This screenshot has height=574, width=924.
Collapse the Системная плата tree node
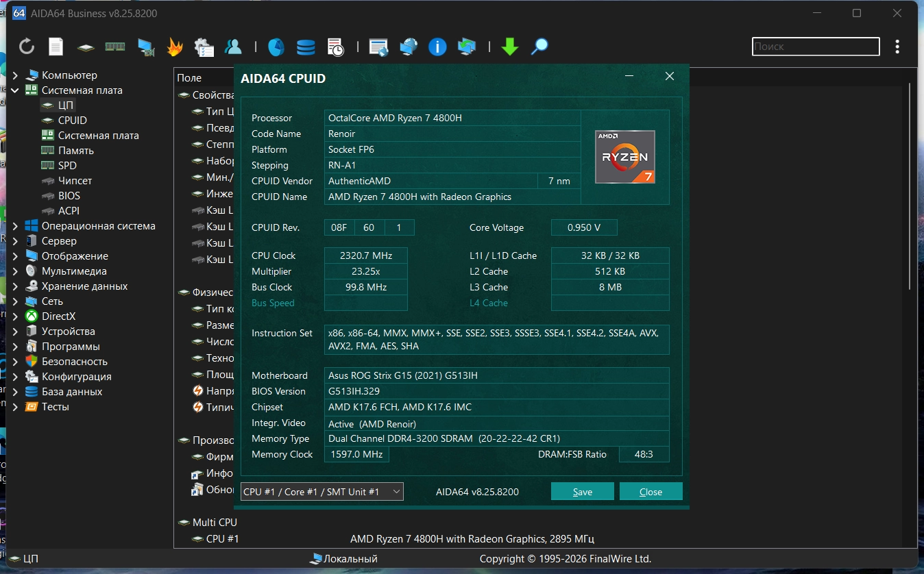point(15,90)
